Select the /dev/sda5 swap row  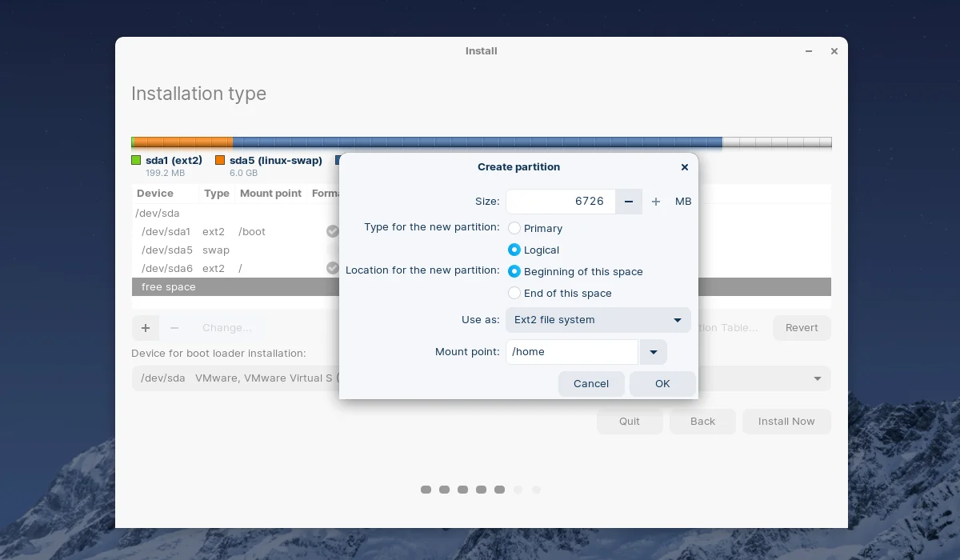[482, 250]
